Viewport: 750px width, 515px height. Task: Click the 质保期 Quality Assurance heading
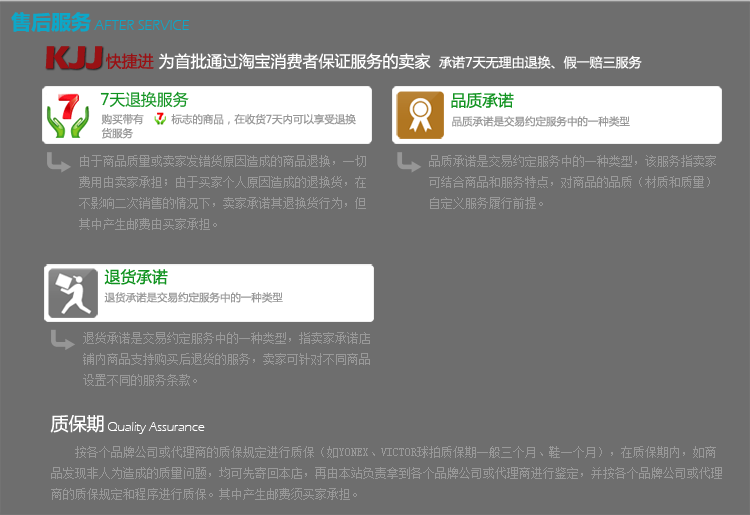click(127, 425)
